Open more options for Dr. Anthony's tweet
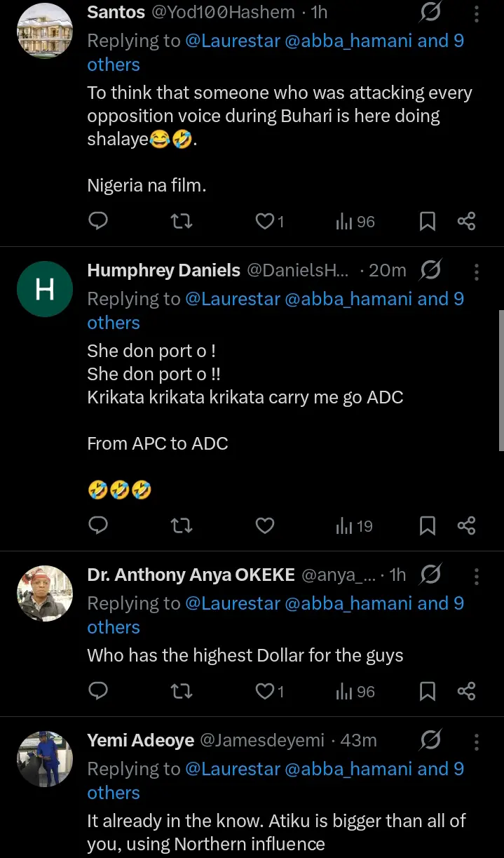The image size is (504, 858). tap(477, 576)
